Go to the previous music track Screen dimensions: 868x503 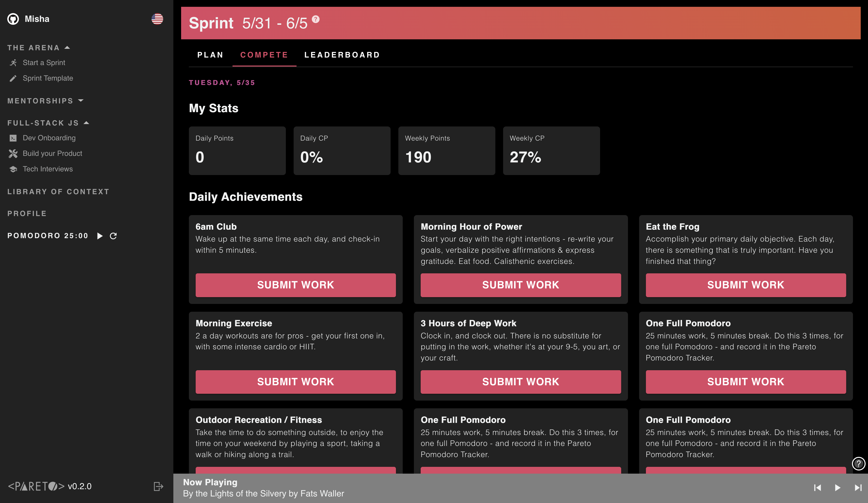[x=817, y=487]
